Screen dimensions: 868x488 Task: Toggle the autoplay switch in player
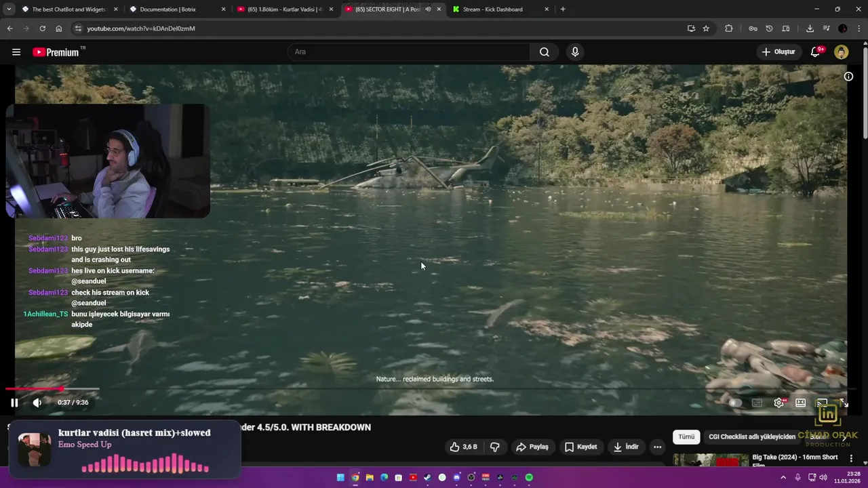[735, 403]
